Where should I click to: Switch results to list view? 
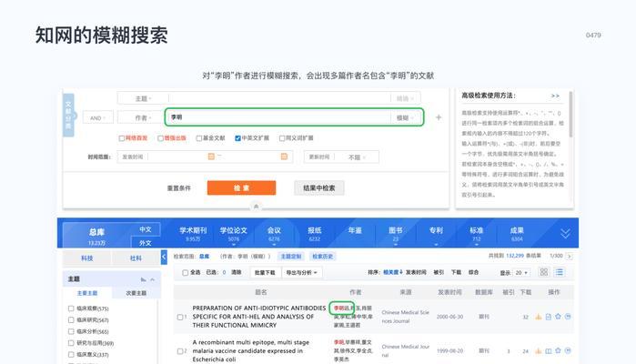point(560,272)
